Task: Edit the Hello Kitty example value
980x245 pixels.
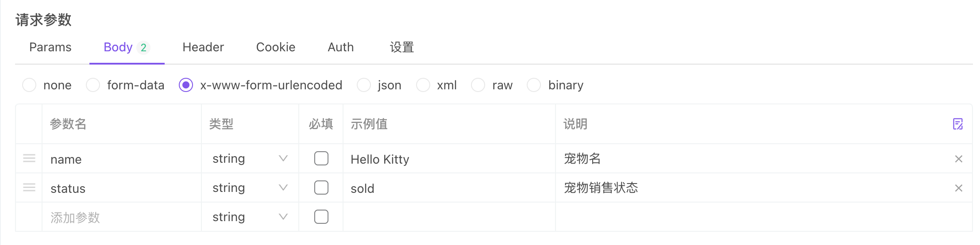Action: pos(447,159)
